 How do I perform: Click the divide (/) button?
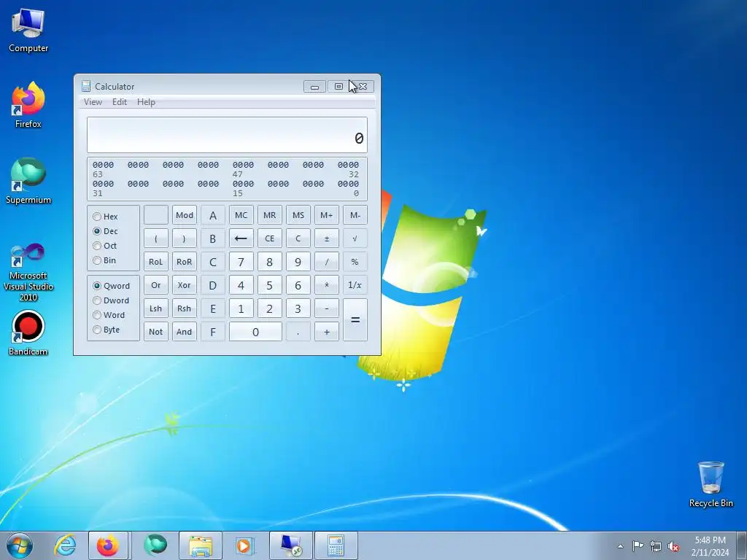(x=327, y=262)
